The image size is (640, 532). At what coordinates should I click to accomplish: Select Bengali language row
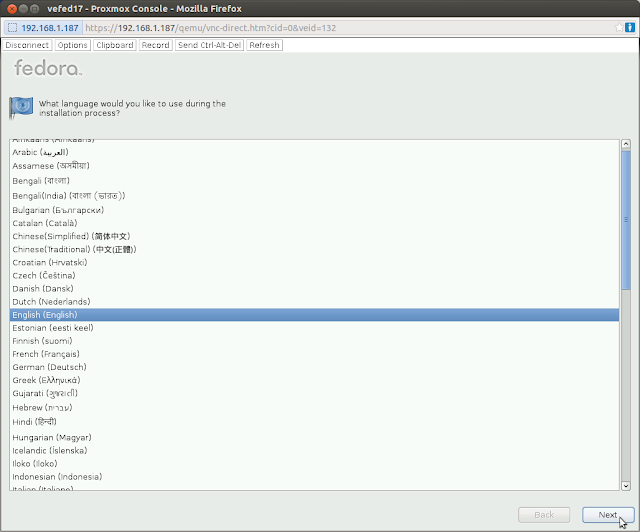314,180
